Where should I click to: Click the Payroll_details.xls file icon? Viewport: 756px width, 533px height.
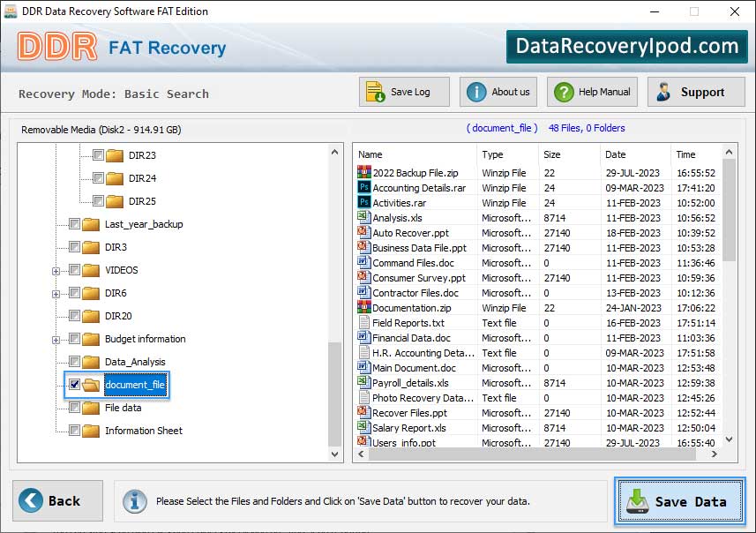pyautogui.click(x=364, y=382)
